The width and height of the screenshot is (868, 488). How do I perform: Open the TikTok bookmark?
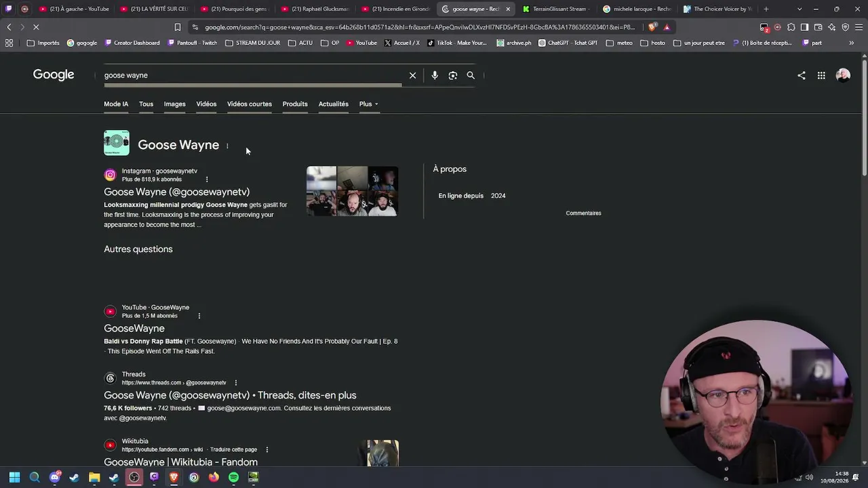coord(457,43)
